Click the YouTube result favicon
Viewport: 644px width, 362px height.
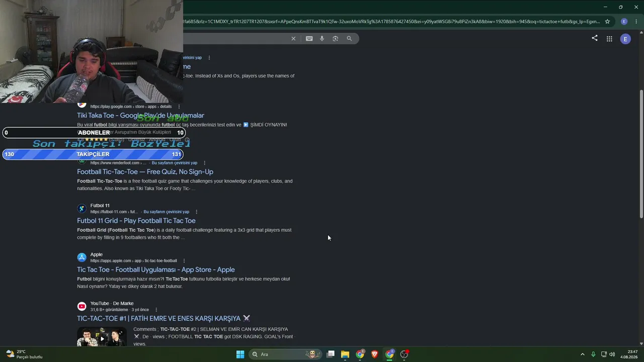82,306
